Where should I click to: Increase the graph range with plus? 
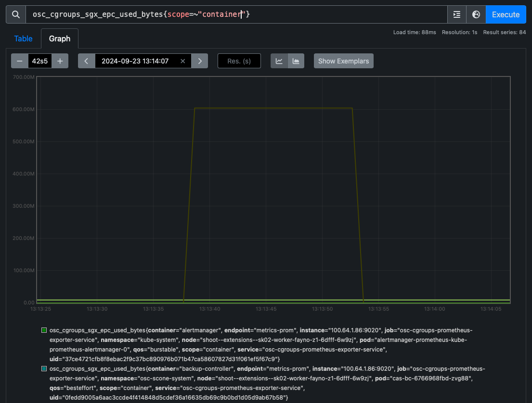[x=60, y=61]
